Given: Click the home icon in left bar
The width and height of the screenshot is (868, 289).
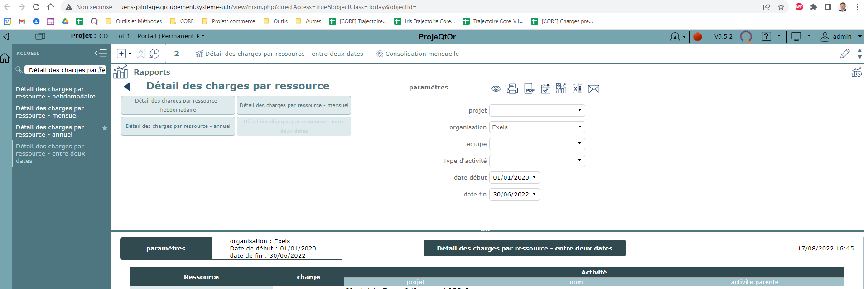Looking at the screenshot, I should (5, 58).
